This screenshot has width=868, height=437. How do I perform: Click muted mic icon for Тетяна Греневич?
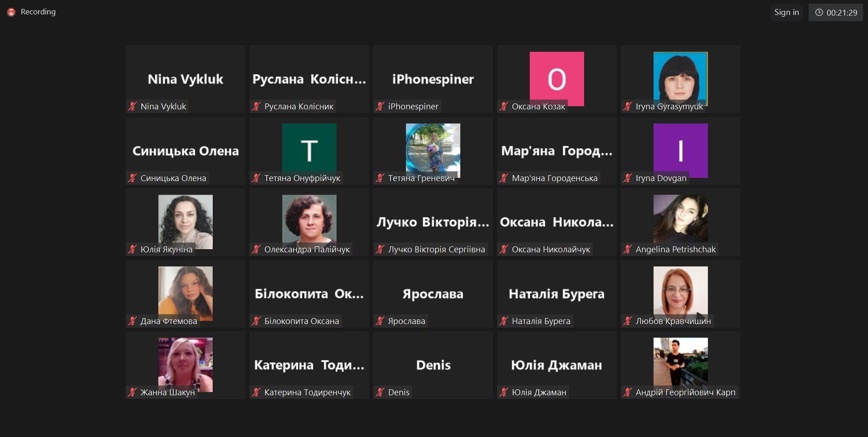(x=380, y=178)
